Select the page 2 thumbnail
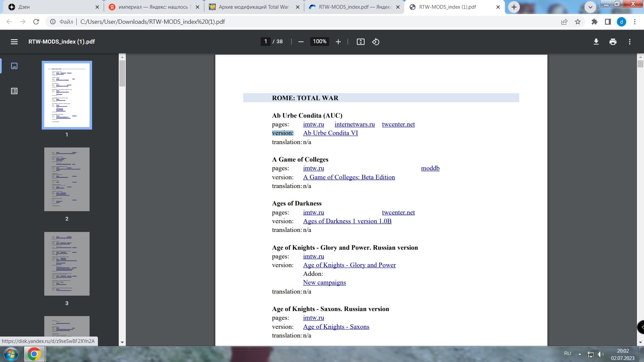644x362 pixels. coord(67,179)
